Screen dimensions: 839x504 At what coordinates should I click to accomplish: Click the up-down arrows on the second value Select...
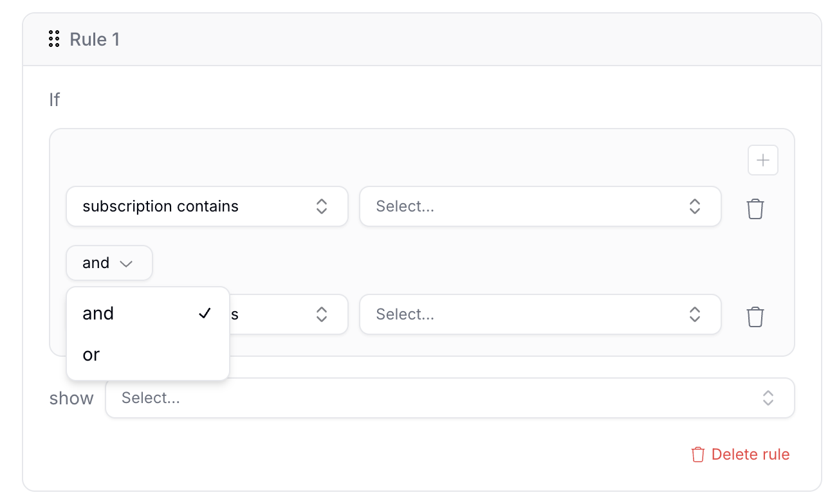point(695,314)
